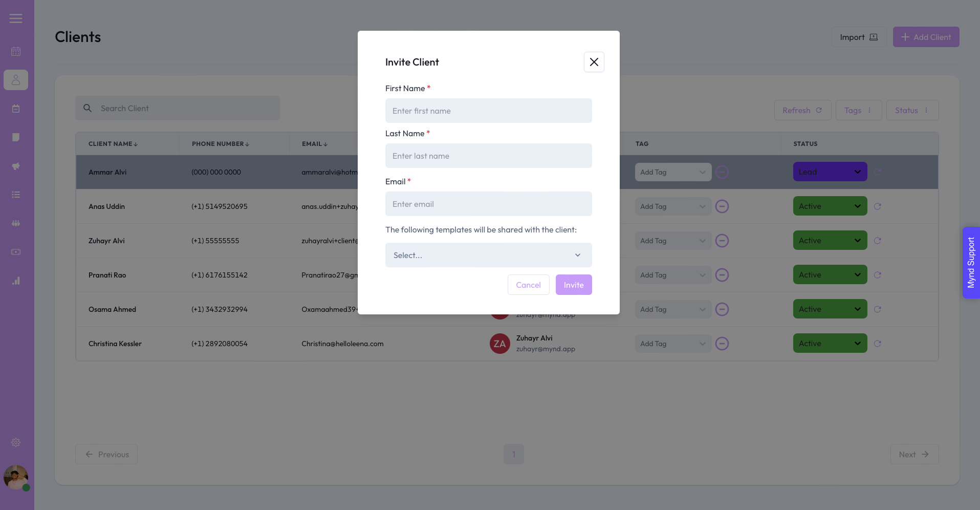Click the Invite button

(573, 285)
